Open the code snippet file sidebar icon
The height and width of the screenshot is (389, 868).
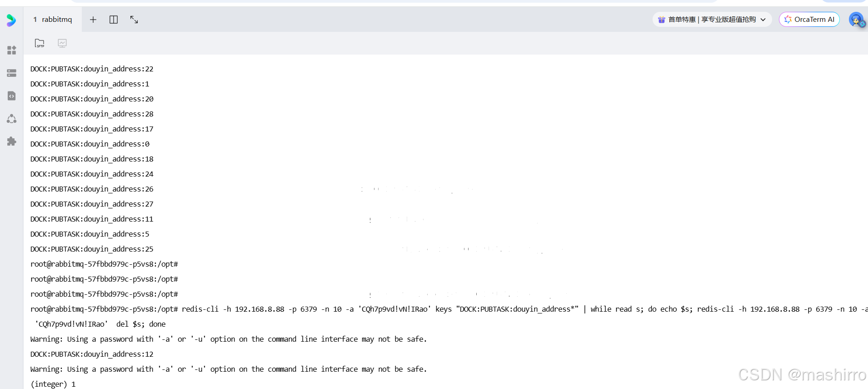click(12, 96)
